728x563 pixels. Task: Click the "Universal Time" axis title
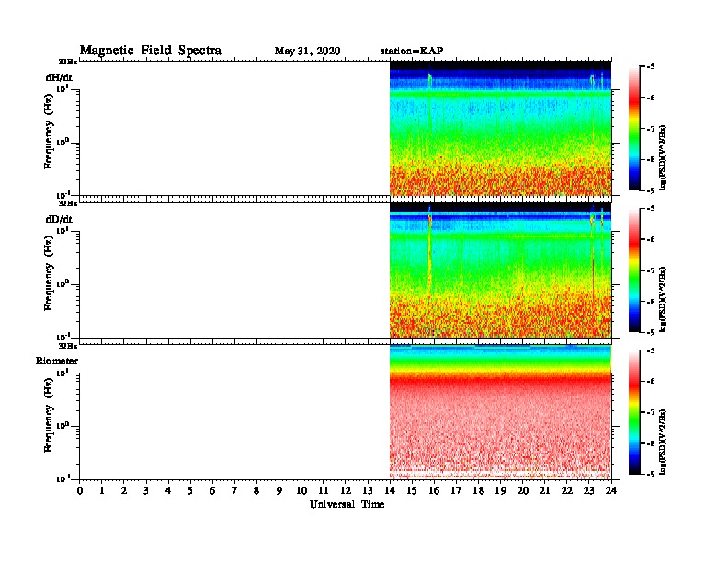(347, 504)
